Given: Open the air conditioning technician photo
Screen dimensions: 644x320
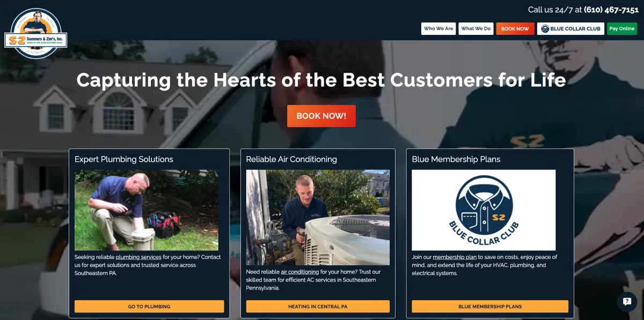Looking at the screenshot, I should (x=318, y=218).
